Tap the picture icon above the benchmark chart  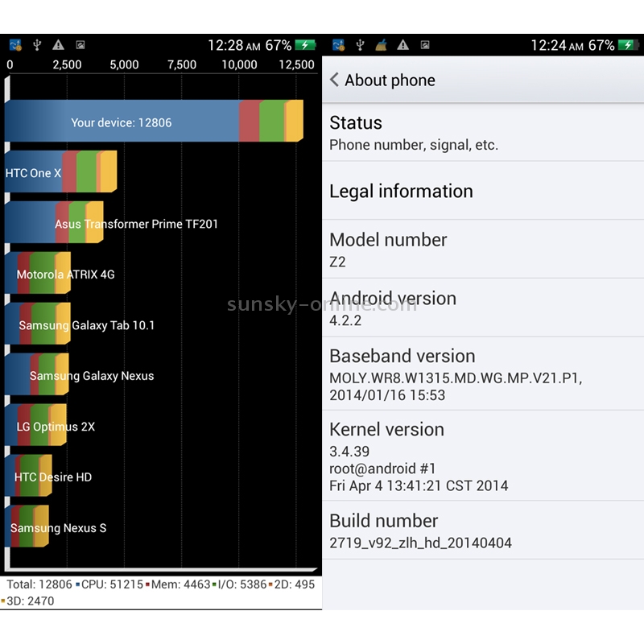(80, 45)
